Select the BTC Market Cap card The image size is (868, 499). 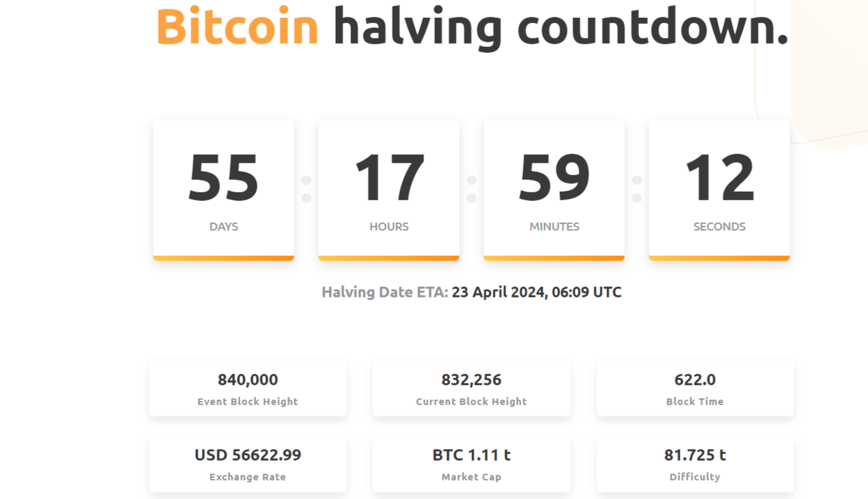471,463
